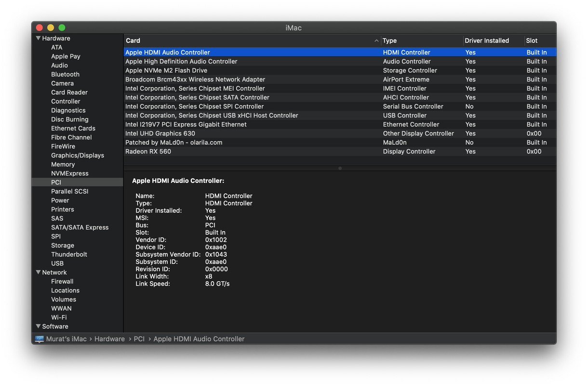The image size is (588, 386).
Task: Open Diagnostics in the sidebar
Action: coord(68,110)
